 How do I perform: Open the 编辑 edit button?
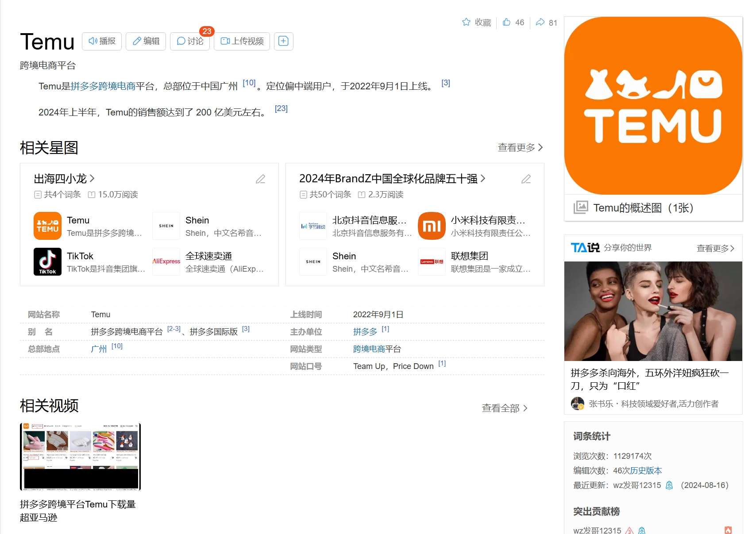(x=146, y=41)
